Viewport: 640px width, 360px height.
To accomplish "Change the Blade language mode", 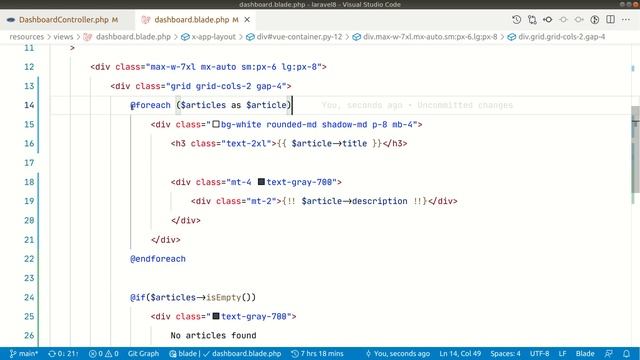I will [585, 353].
